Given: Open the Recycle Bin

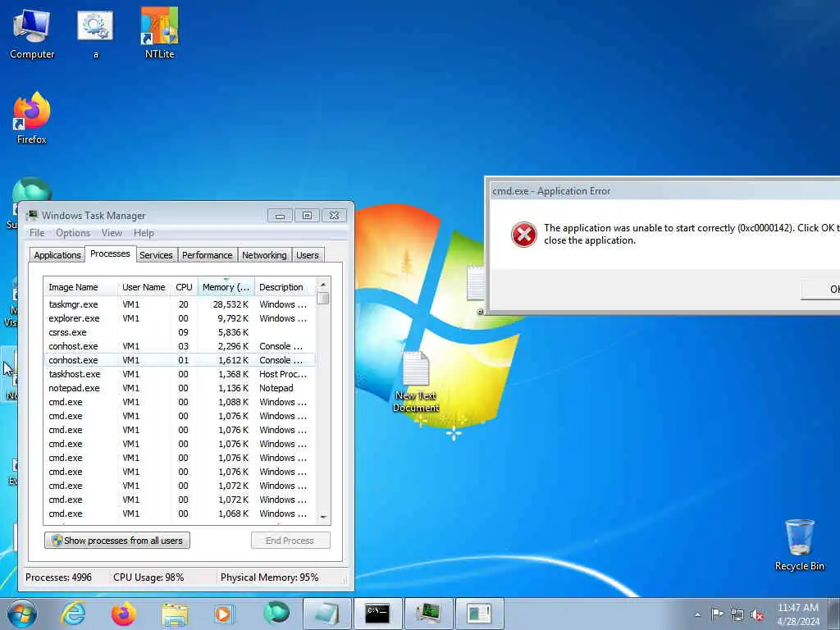Looking at the screenshot, I should tap(799, 545).
